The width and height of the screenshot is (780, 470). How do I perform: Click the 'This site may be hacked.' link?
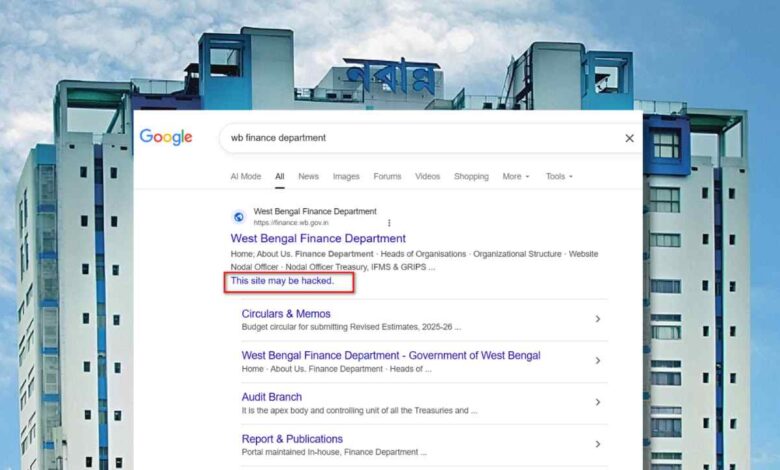coord(282,281)
